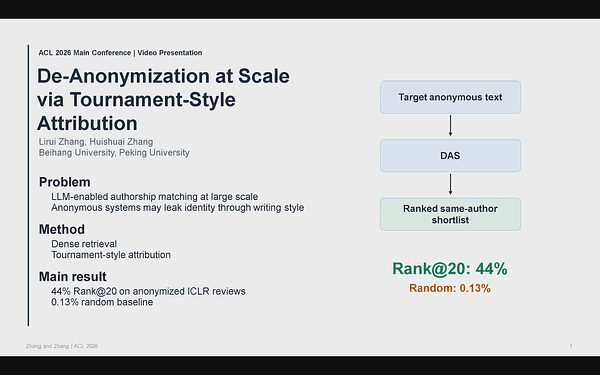Click the affiliation 'Beihang University, Peking University'
600x375 pixels.
[x=114, y=153]
